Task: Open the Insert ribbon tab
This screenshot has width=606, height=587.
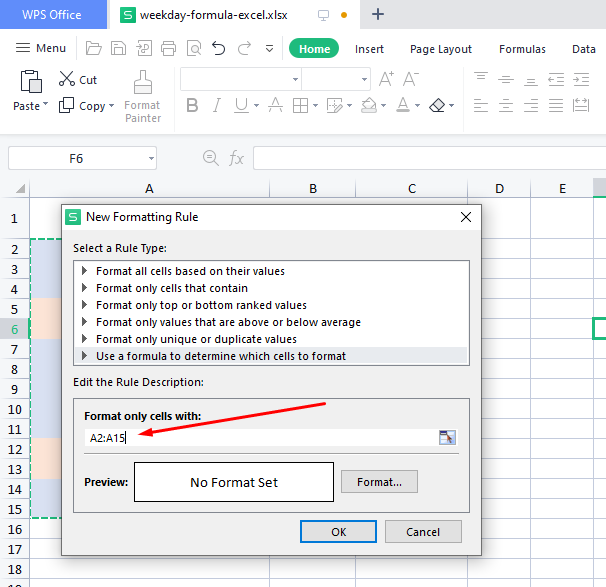Action: [x=369, y=49]
